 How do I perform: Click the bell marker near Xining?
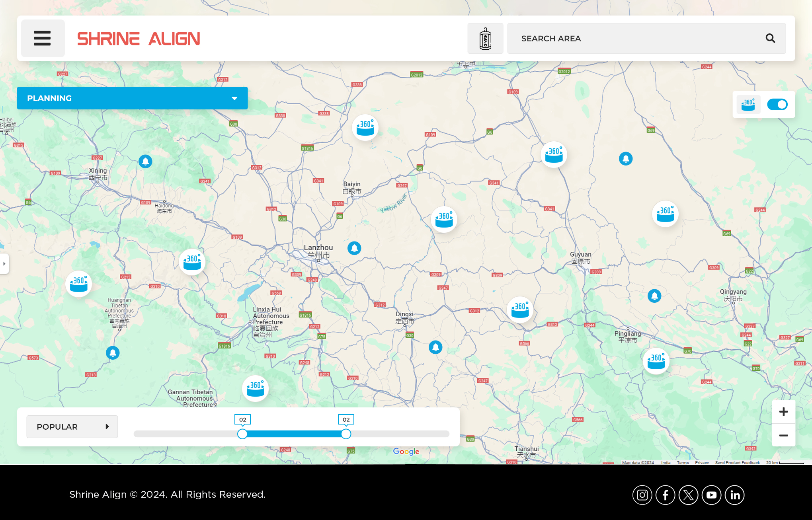145,162
